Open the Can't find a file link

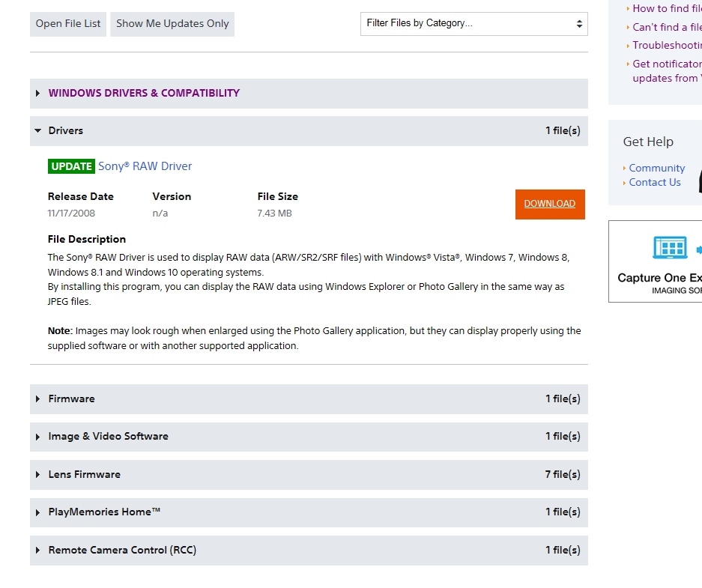point(667,27)
